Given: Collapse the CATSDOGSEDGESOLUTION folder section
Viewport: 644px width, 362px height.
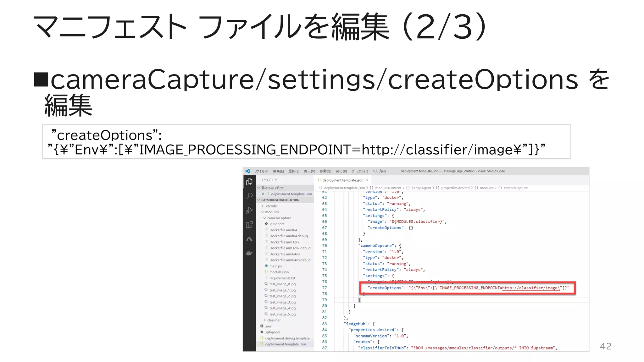Looking at the screenshot, I should (x=259, y=200).
